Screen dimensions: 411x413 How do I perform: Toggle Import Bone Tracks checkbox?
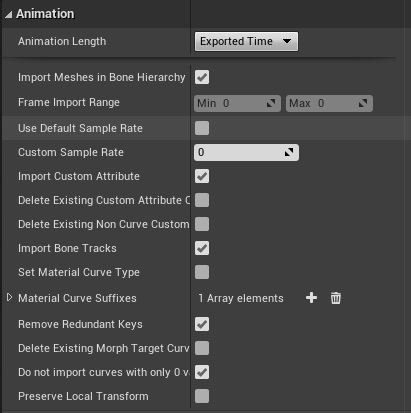(x=202, y=248)
